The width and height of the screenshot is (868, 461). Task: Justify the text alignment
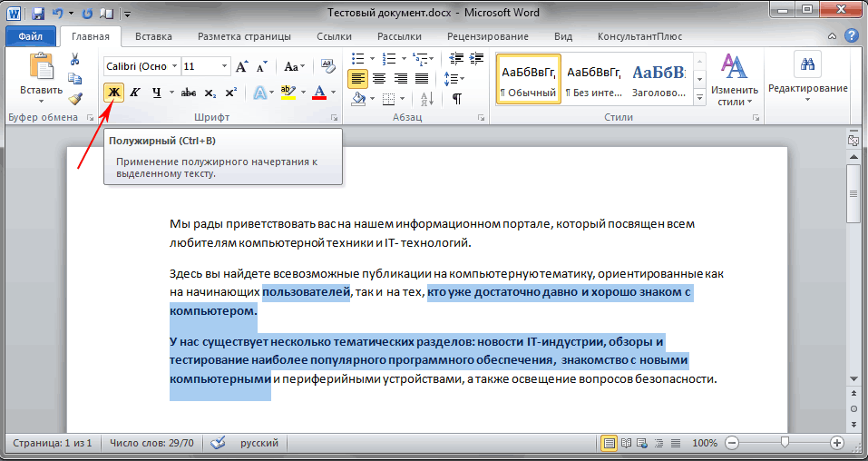click(x=422, y=79)
